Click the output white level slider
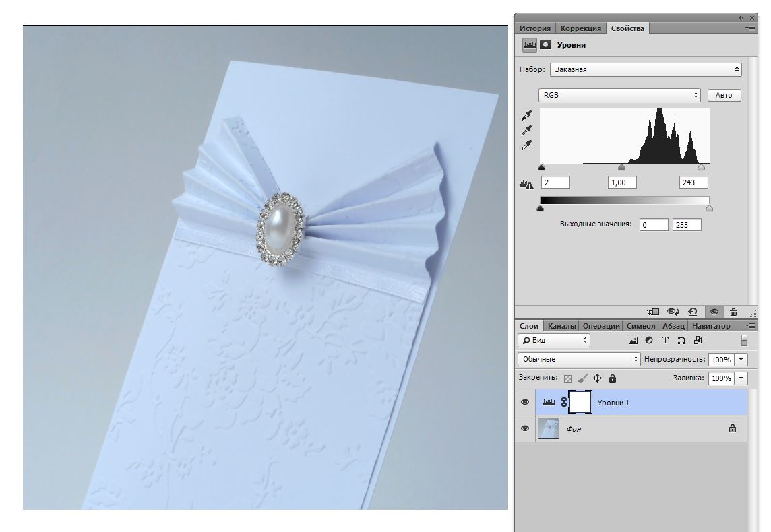Viewport: 771px width, 532px height. click(709, 208)
